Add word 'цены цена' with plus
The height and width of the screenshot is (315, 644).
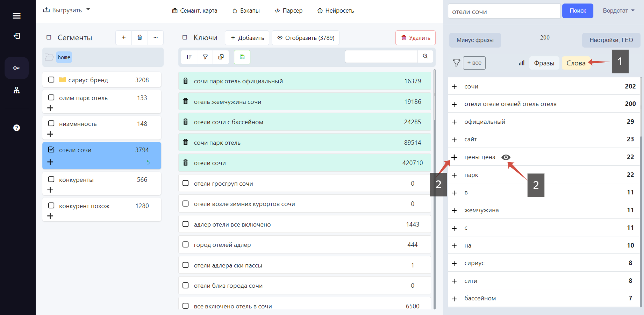[x=454, y=157]
